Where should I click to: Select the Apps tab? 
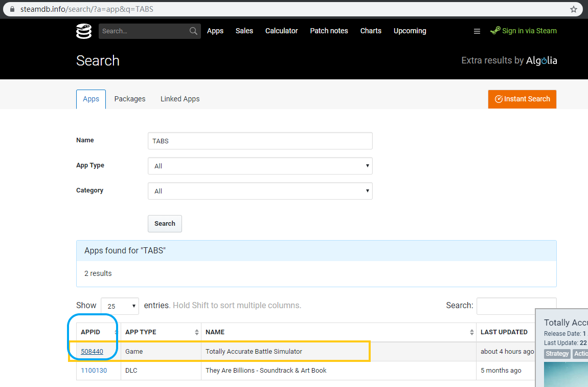pyautogui.click(x=91, y=99)
